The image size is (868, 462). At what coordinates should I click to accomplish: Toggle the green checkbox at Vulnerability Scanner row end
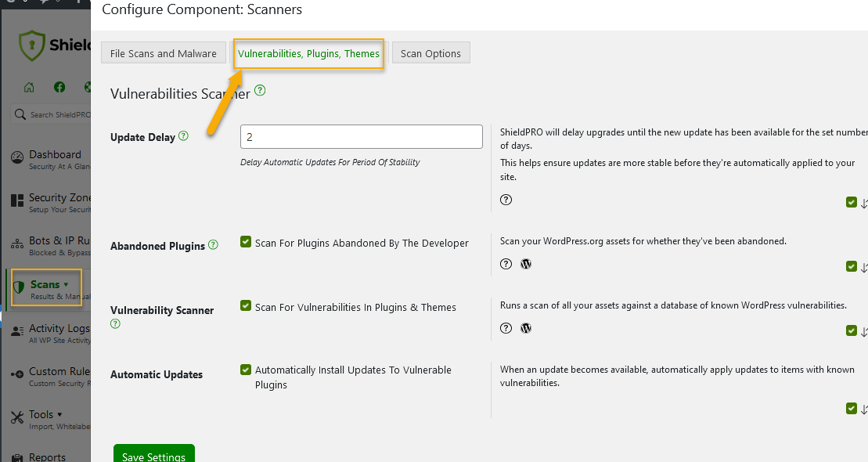tap(852, 330)
